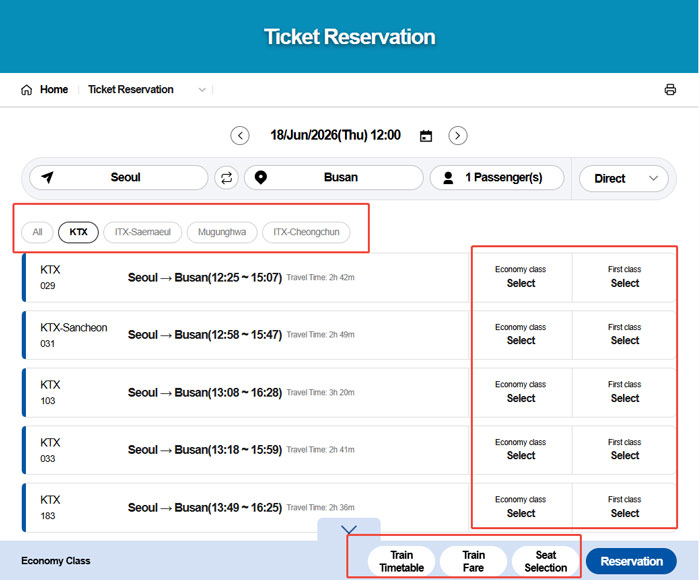Click Ticket Reservation breadcrumb text
Image resolution: width=700 pixels, height=580 pixels.
pos(131,89)
